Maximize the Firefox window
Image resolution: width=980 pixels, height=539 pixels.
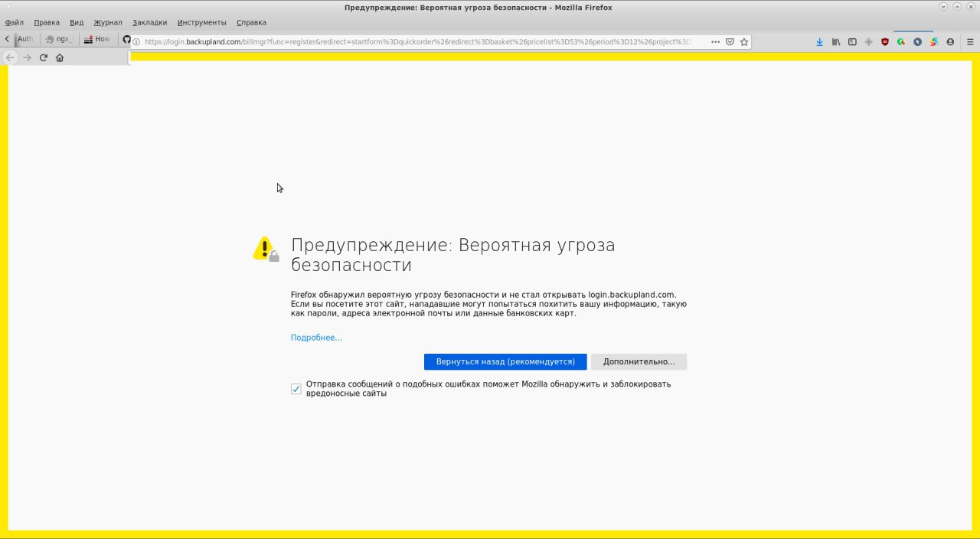[x=957, y=7]
